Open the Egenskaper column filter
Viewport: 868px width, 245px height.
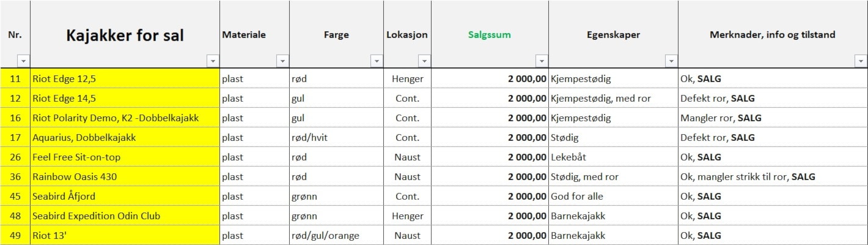671,61
